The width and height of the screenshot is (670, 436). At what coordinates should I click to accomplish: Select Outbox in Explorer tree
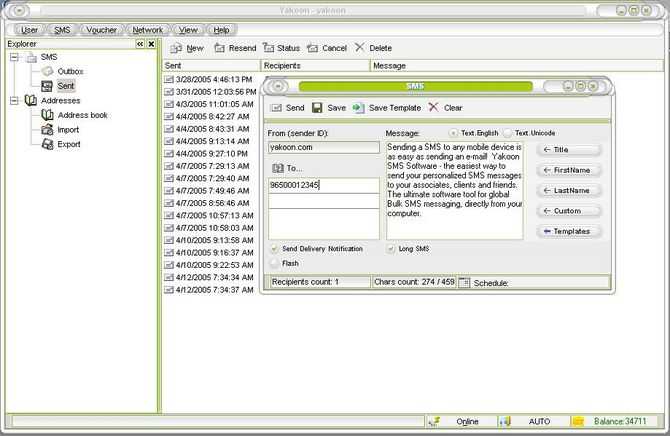point(70,71)
